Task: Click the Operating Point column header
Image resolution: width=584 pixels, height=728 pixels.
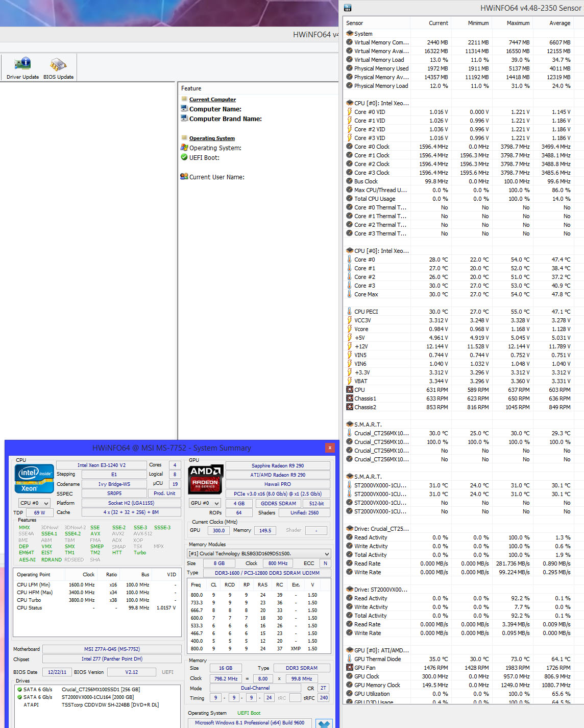Action: [x=34, y=574]
